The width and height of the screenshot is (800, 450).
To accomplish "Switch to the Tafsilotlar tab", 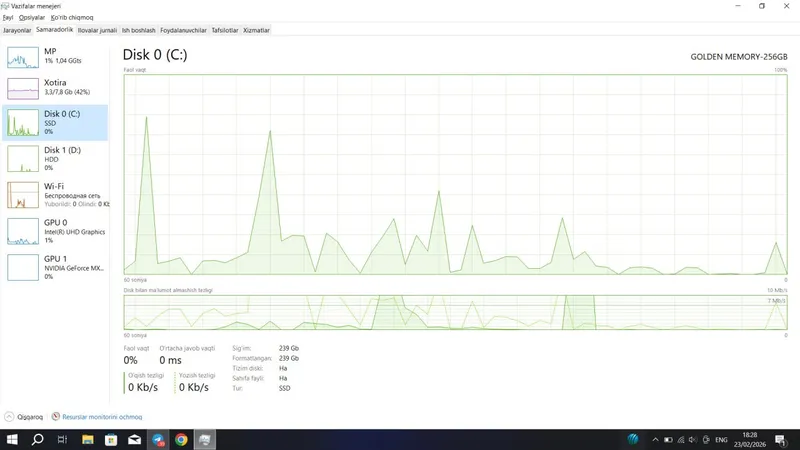I will click(225, 30).
